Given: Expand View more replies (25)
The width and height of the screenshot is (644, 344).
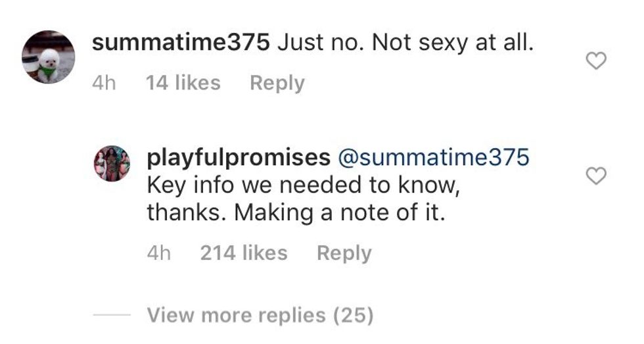Looking at the screenshot, I should pos(260,316).
